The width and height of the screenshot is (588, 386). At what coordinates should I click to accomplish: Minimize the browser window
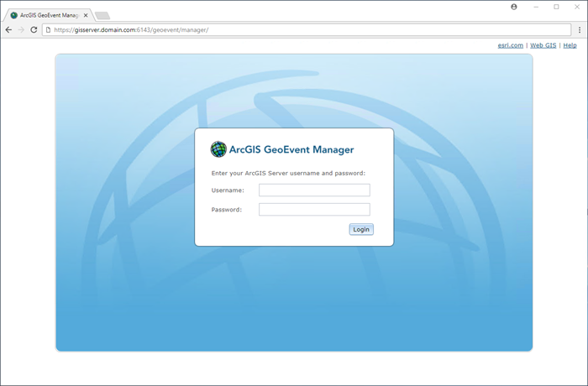coord(536,7)
